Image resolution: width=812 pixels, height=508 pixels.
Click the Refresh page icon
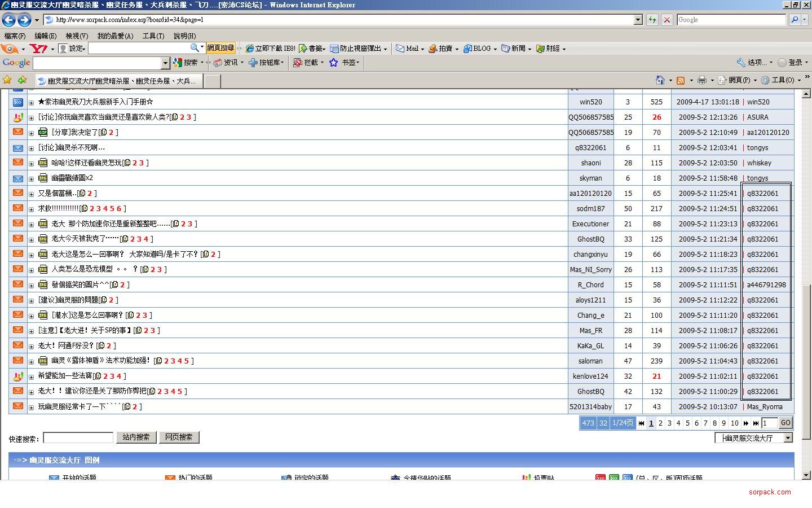(652, 20)
